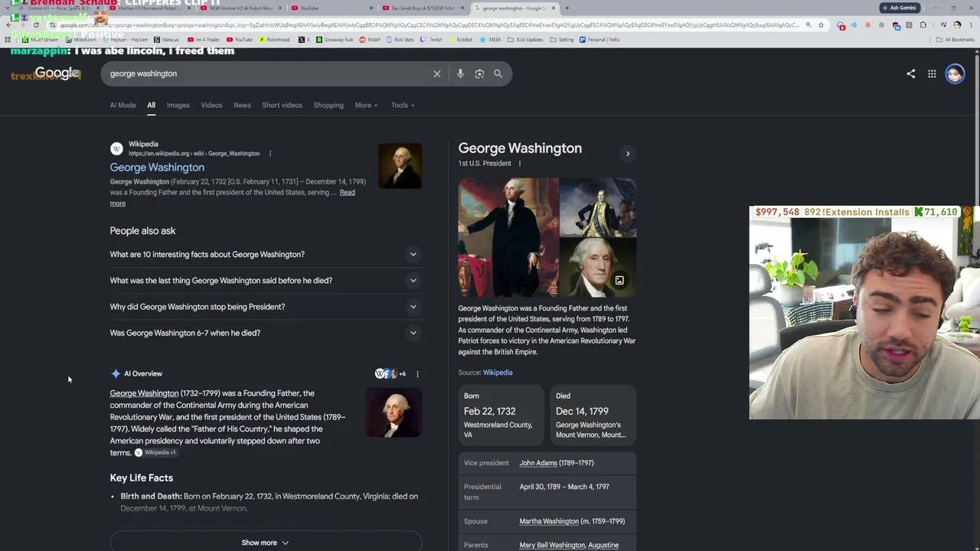Switch to the Videos tab
The image size is (980, 551).
click(x=211, y=105)
